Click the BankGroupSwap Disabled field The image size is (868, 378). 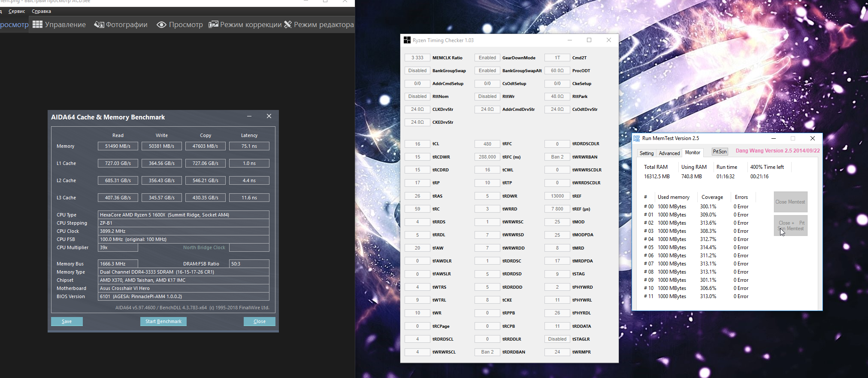point(417,70)
